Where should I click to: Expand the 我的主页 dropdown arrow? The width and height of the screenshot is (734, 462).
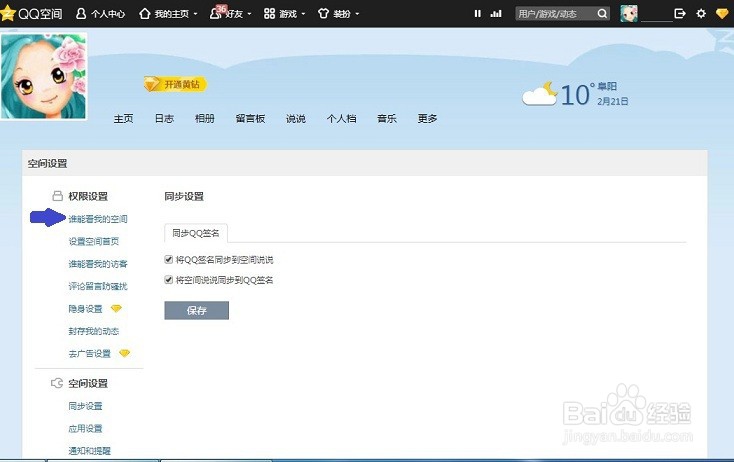[x=195, y=14]
